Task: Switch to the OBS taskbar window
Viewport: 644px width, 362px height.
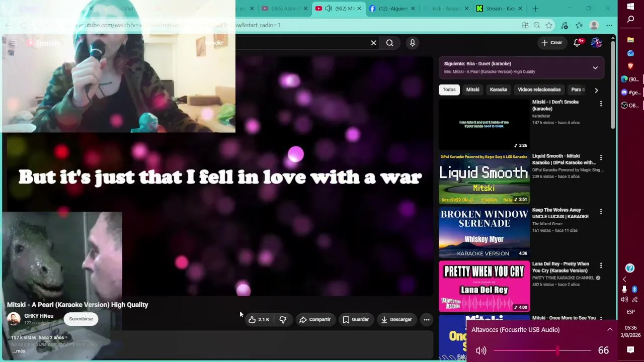Action: [x=630, y=105]
